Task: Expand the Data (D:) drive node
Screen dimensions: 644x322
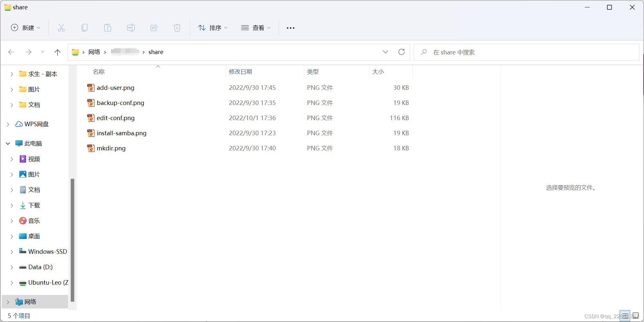Action: tap(12, 267)
